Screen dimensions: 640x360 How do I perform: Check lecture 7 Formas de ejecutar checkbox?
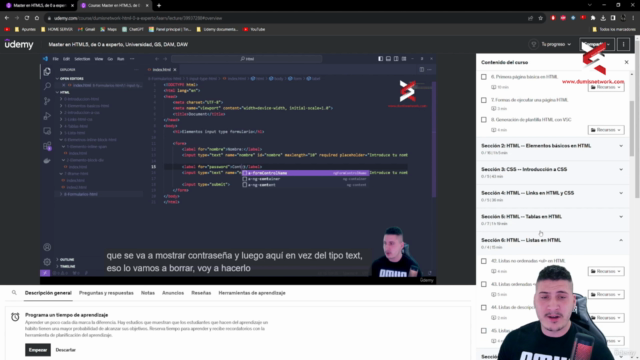coord(484,100)
